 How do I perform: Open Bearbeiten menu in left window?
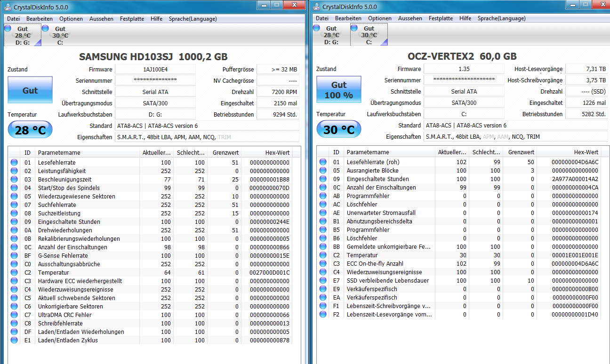pos(40,19)
